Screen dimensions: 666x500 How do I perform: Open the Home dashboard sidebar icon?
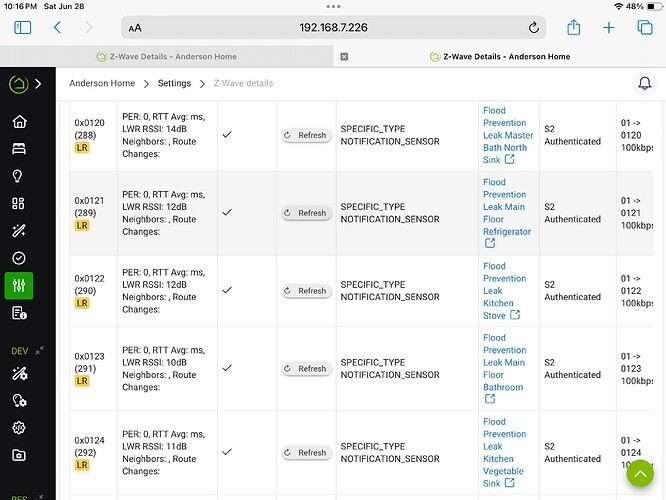[19, 121]
